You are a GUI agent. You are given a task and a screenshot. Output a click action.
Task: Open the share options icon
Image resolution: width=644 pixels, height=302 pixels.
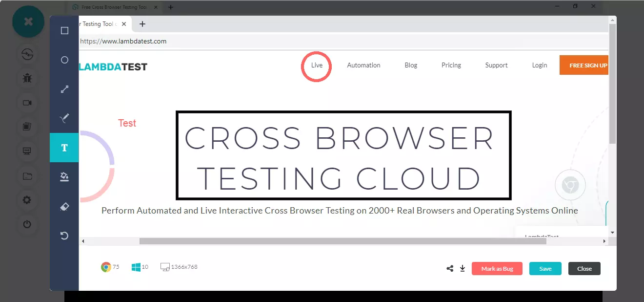pos(449,268)
